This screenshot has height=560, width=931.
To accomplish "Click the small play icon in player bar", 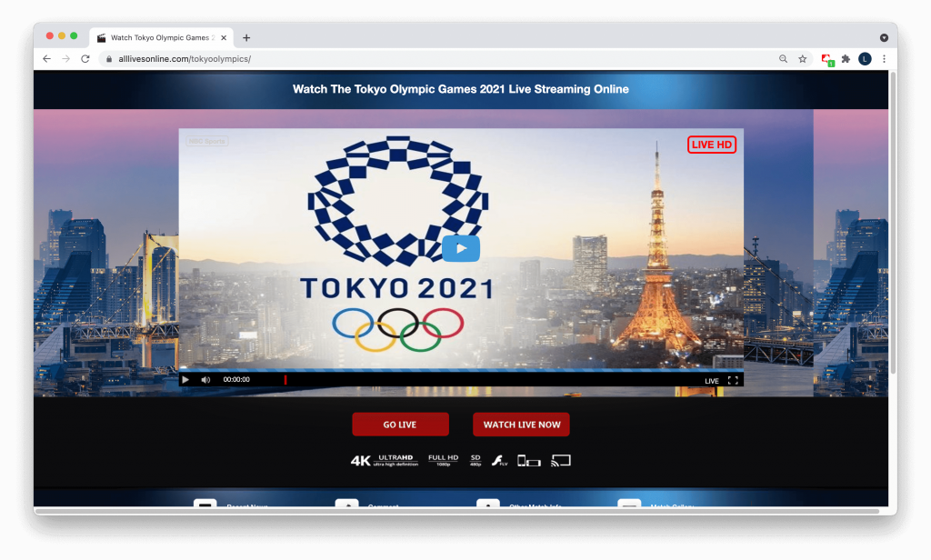I will [185, 380].
